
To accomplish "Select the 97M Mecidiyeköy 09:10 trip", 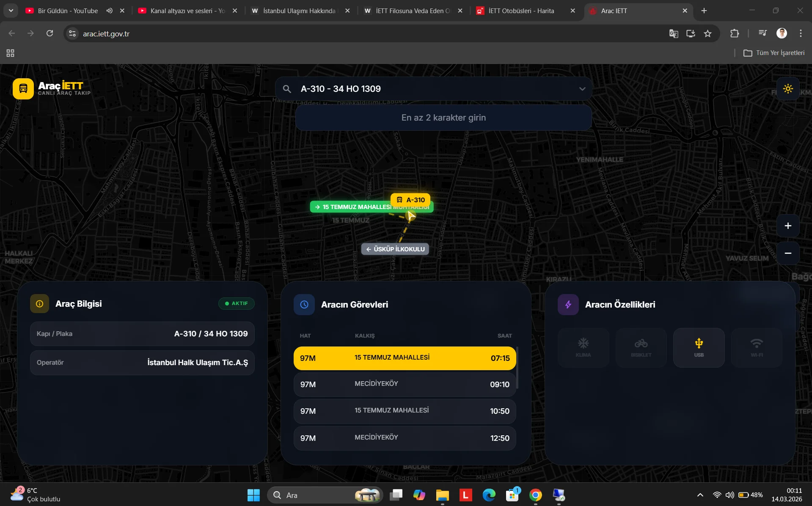I will 404,384.
